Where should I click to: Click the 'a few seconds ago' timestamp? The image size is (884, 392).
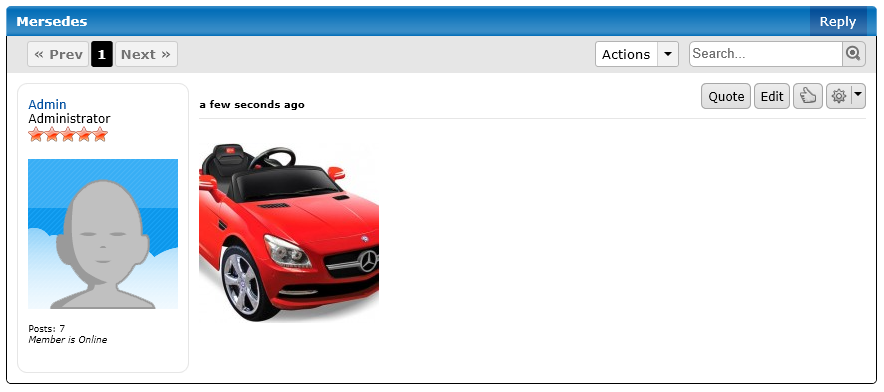pos(252,105)
